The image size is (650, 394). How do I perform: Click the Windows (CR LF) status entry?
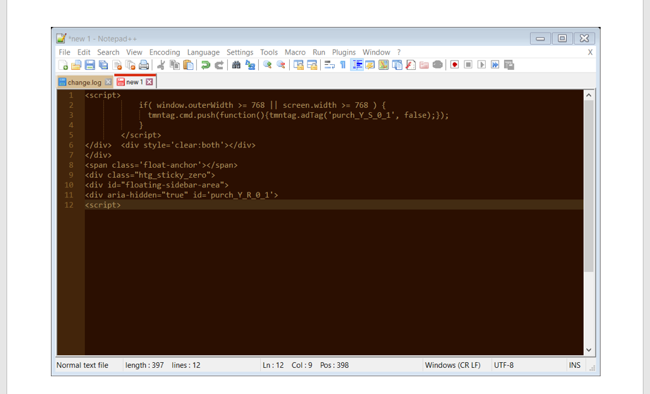click(x=452, y=365)
